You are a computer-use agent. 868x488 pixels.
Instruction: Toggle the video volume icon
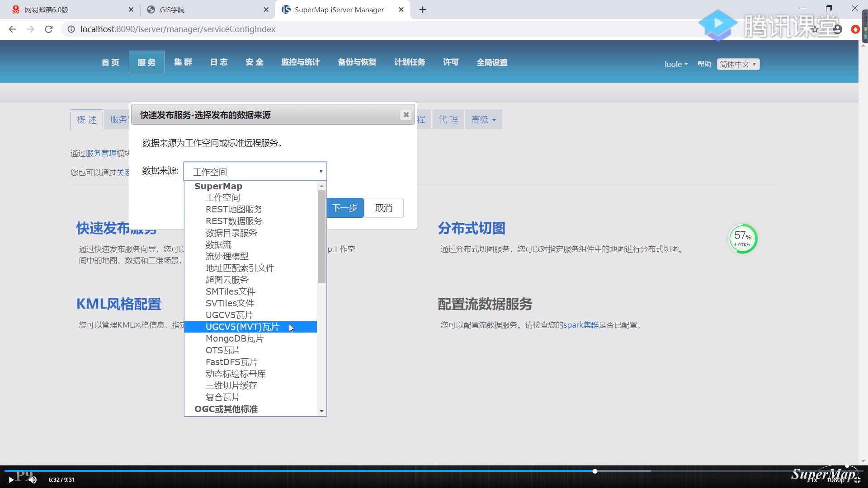click(33, 480)
